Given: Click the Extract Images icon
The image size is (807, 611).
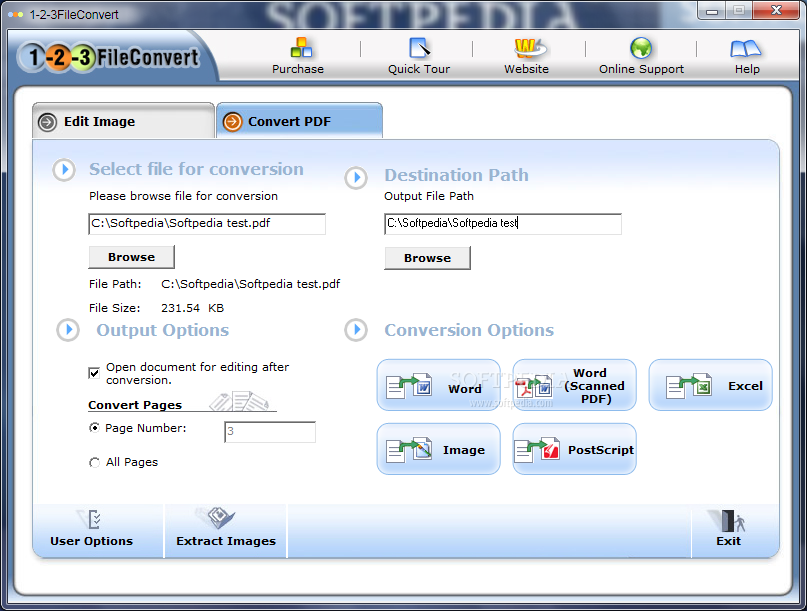Looking at the screenshot, I should [218, 517].
